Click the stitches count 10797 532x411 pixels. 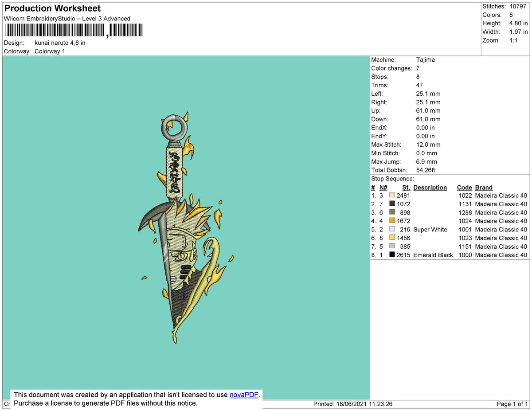pyautogui.click(x=518, y=7)
